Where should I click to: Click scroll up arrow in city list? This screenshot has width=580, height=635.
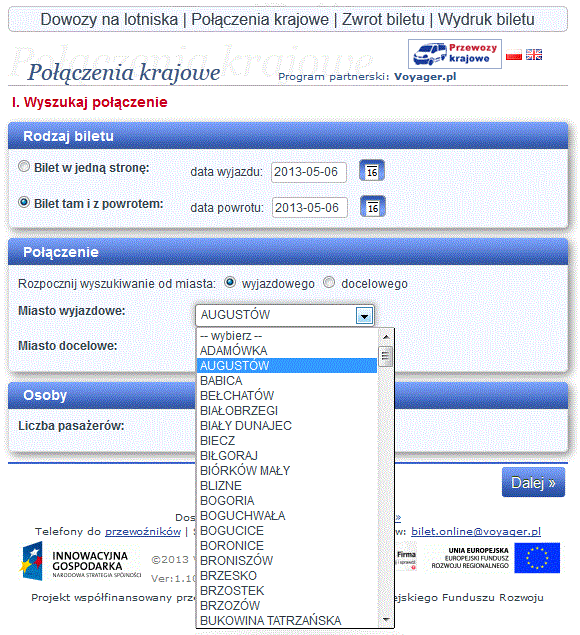coord(386,337)
